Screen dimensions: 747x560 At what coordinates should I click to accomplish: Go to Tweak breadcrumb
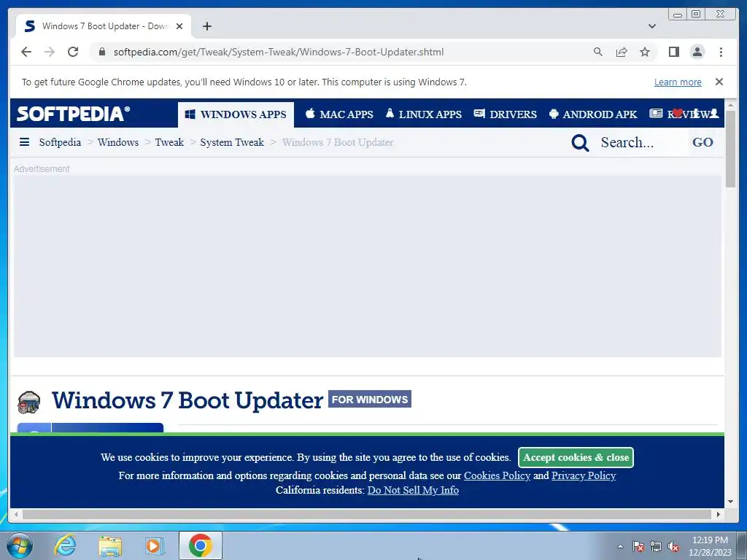coord(169,142)
